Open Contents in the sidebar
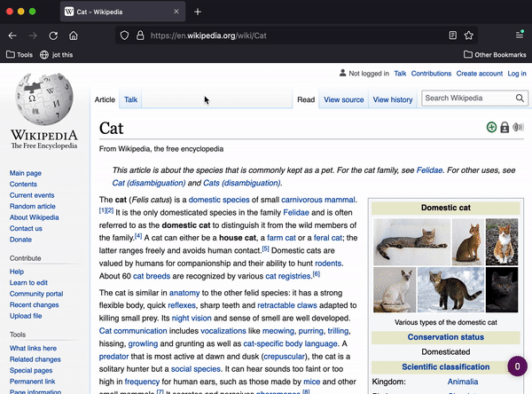Viewport: 532px width, 394px height. (x=23, y=184)
